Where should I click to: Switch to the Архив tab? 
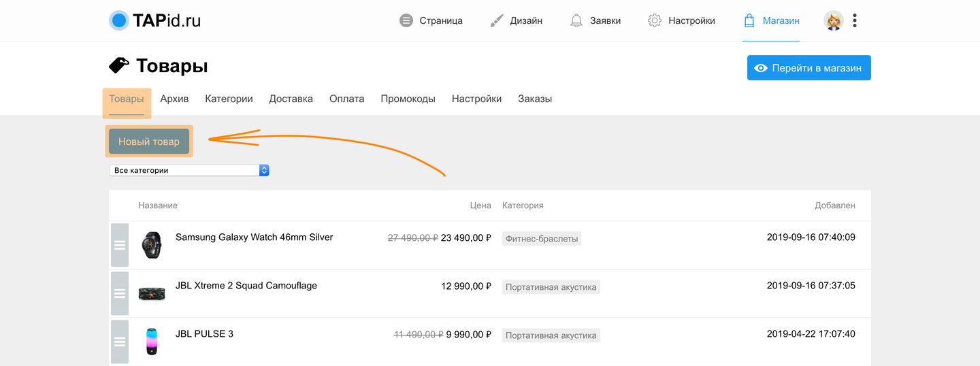tap(174, 99)
